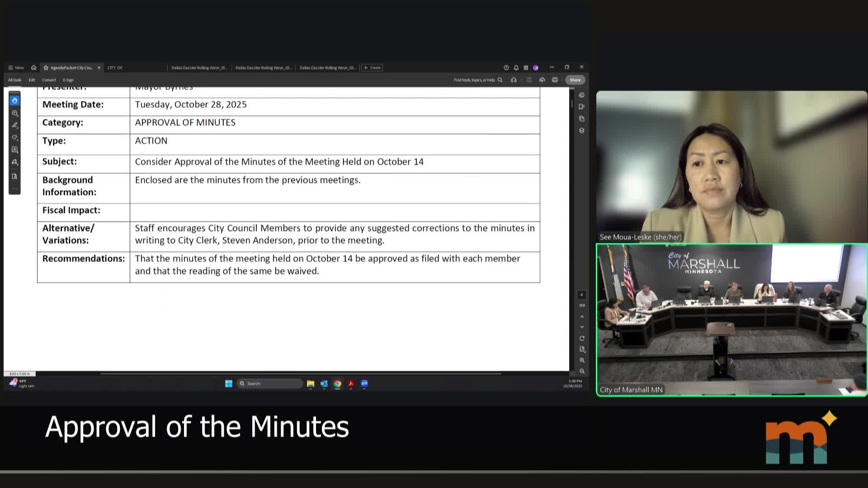The width and height of the screenshot is (868, 488).
Task: Click the Share button
Action: [575, 80]
